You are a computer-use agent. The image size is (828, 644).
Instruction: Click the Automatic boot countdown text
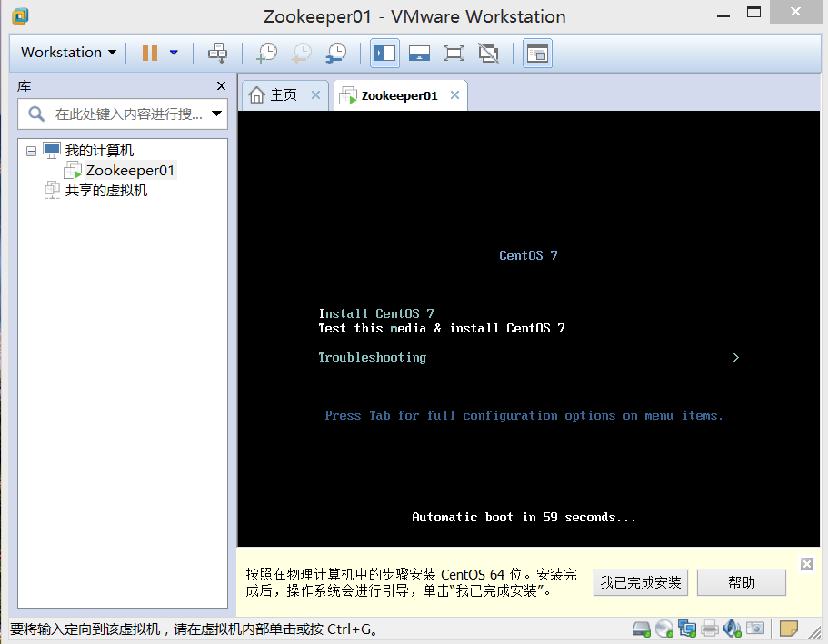524,518
